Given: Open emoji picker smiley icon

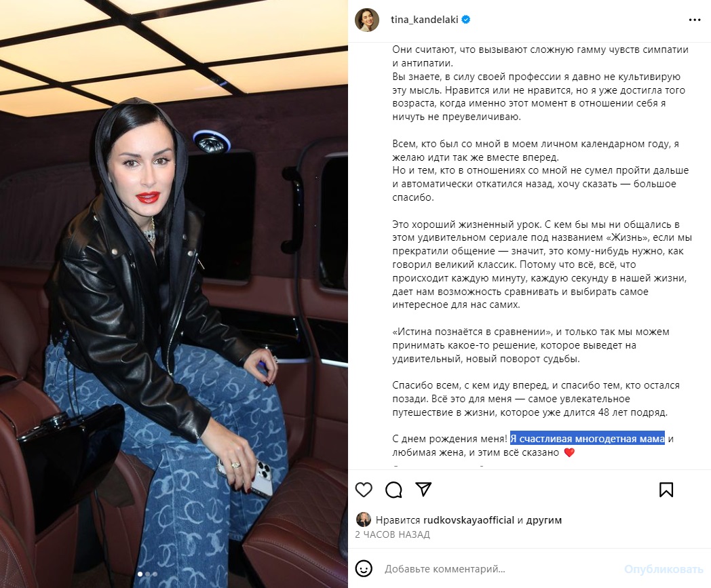Looking at the screenshot, I should [x=364, y=568].
